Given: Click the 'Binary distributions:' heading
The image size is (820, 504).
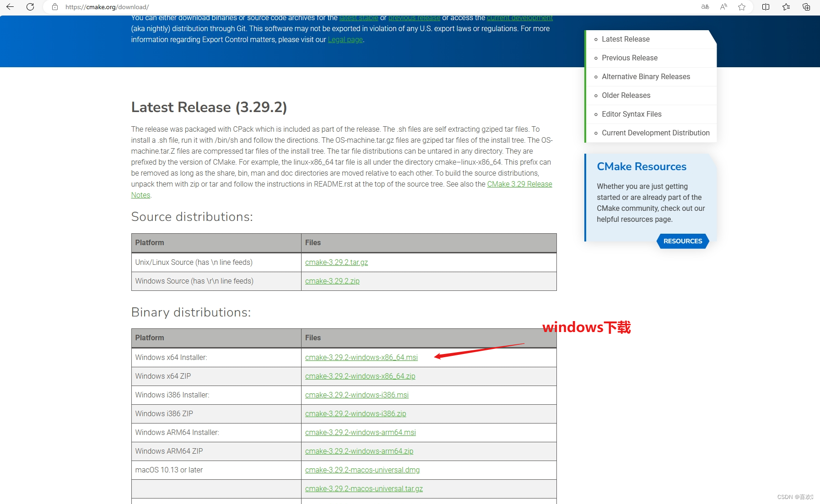Looking at the screenshot, I should pyautogui.click(x=191, y=312).
